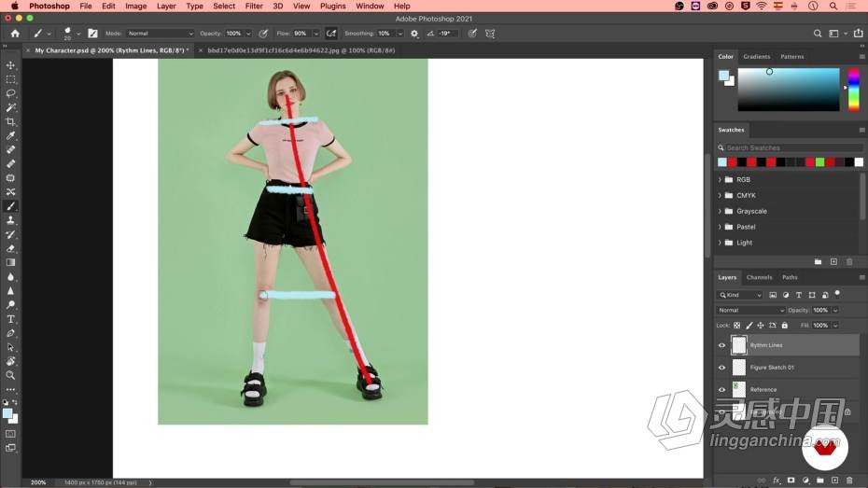Switch to the Channels tab

coord(759,277)
